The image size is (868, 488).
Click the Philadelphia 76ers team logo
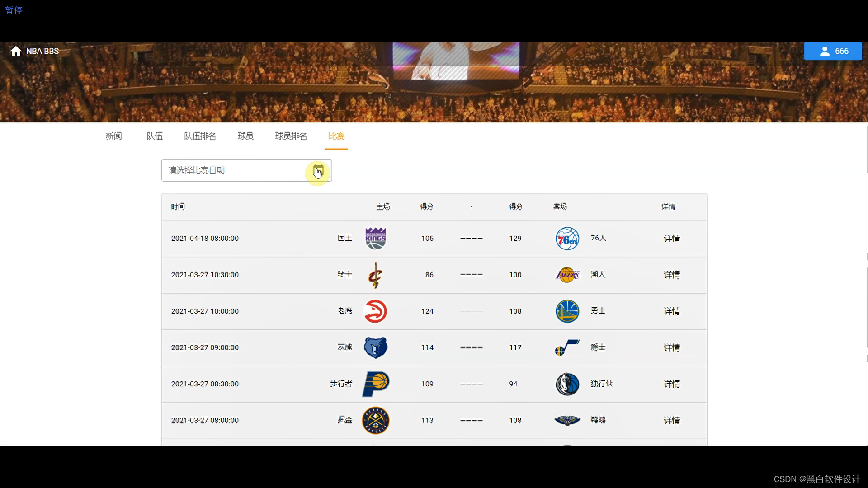point(567,239)
